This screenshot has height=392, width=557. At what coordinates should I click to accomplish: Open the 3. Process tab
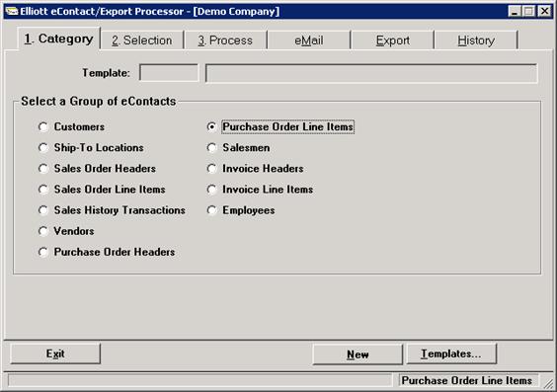[x=225, y=40]
